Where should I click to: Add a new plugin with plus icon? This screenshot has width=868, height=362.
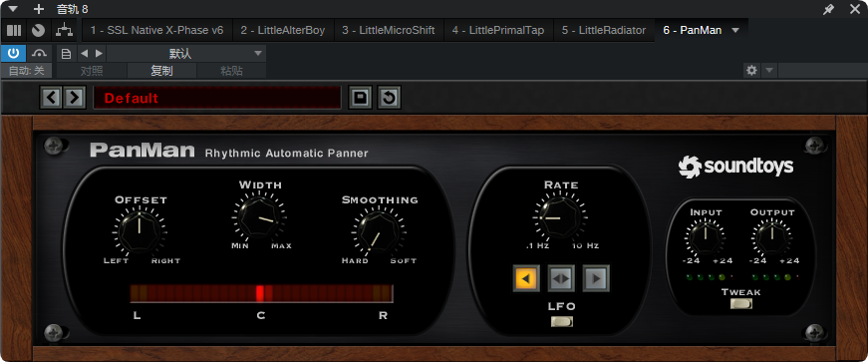coord(39,9)
